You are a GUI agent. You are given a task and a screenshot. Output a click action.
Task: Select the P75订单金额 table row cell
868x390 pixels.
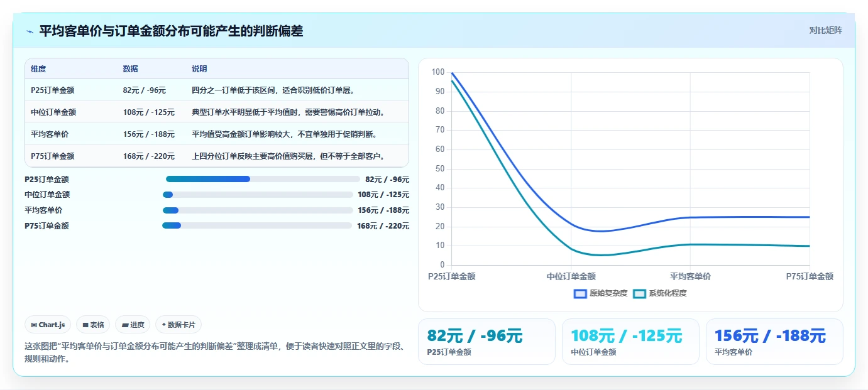coord(53,156)
